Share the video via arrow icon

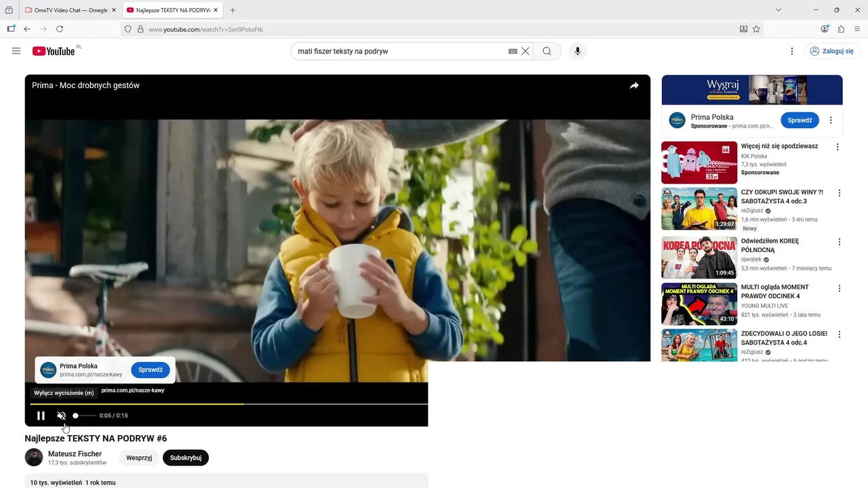click(634, 85)
